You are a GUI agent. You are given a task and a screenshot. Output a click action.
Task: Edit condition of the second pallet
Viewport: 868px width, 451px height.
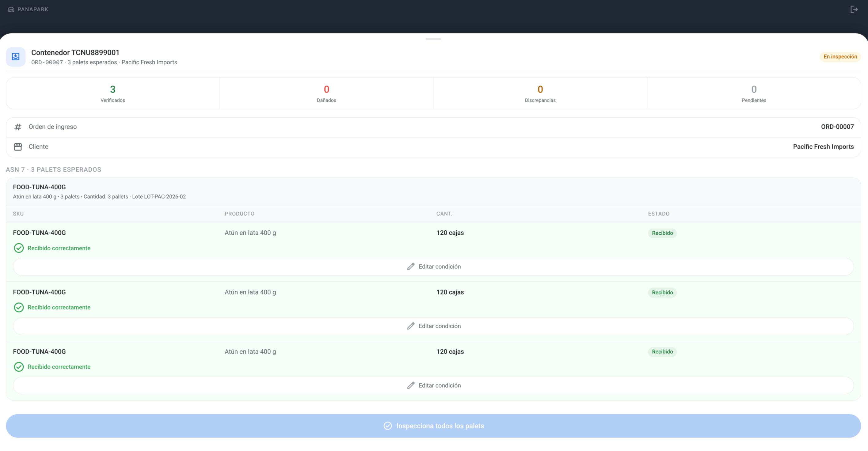433,326
